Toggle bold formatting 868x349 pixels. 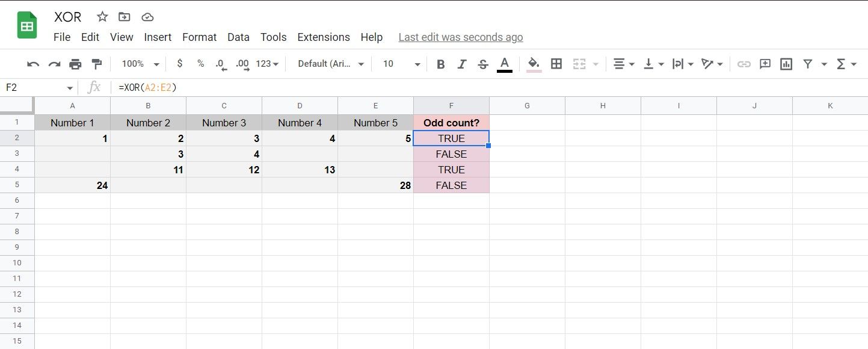pos(441,64)
